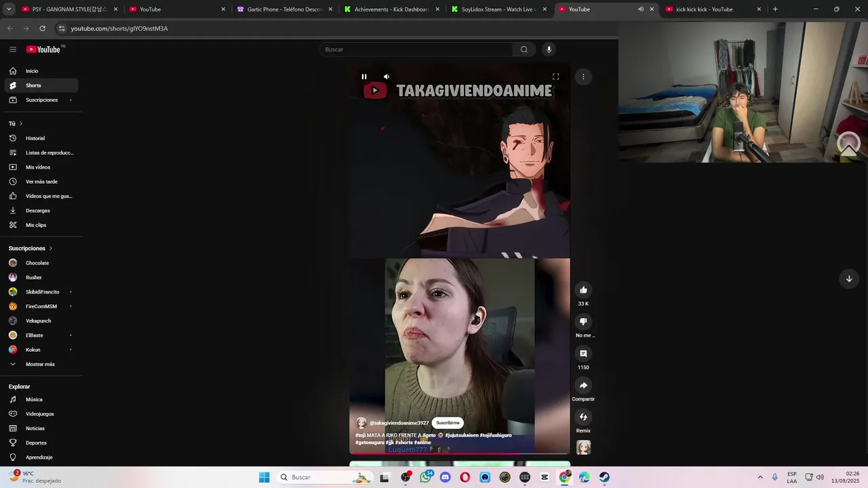This screenshot has width=868, height=488.
Task: Open Videojuegos under Explorar
Action: 41,414
